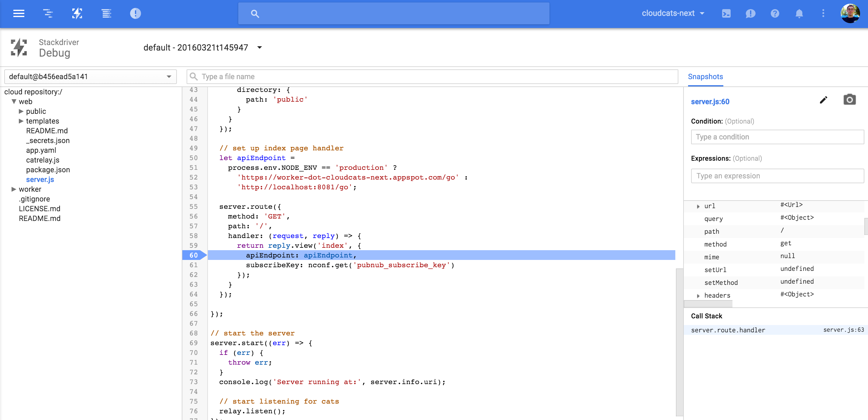Screen dimensions: 868x420
Task: Open the hamburger navigation menu
Action: click(x=19, y=13)
